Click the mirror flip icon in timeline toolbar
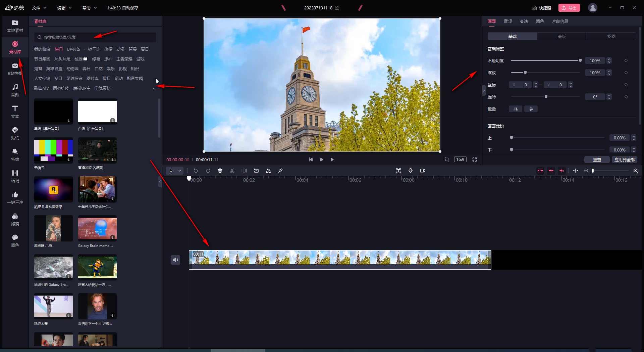Viewport: 644px width, 352px height. [268, 171]
